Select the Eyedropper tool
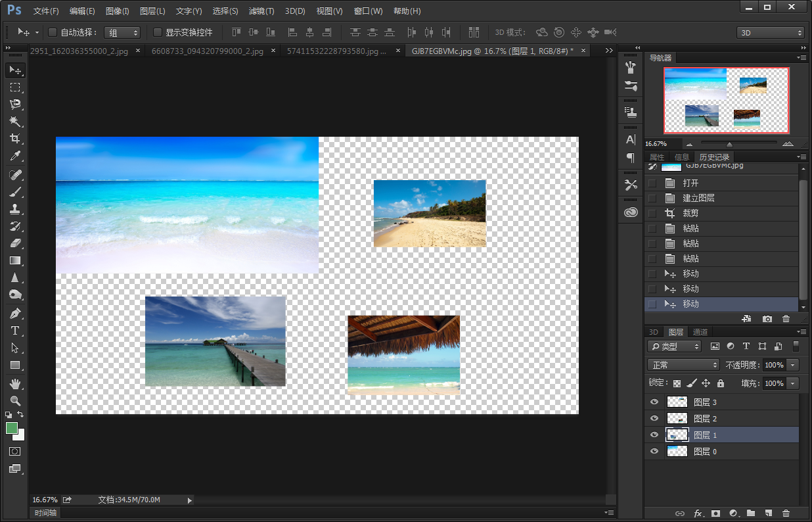Viewport: 812px width, 522px height. coord(15,156)
